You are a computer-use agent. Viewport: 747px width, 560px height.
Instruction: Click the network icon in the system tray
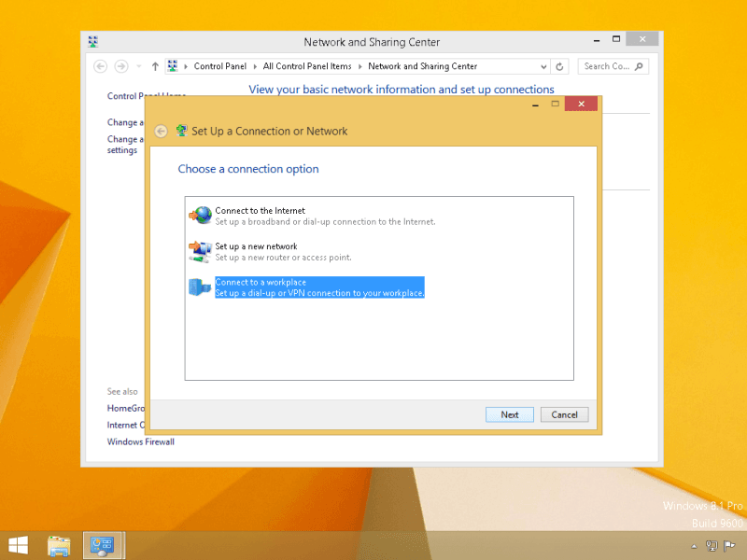711,546
